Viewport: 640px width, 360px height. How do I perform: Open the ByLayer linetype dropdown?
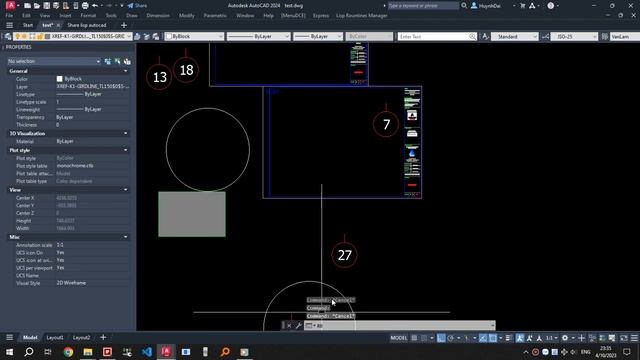(x=258, y=36)
